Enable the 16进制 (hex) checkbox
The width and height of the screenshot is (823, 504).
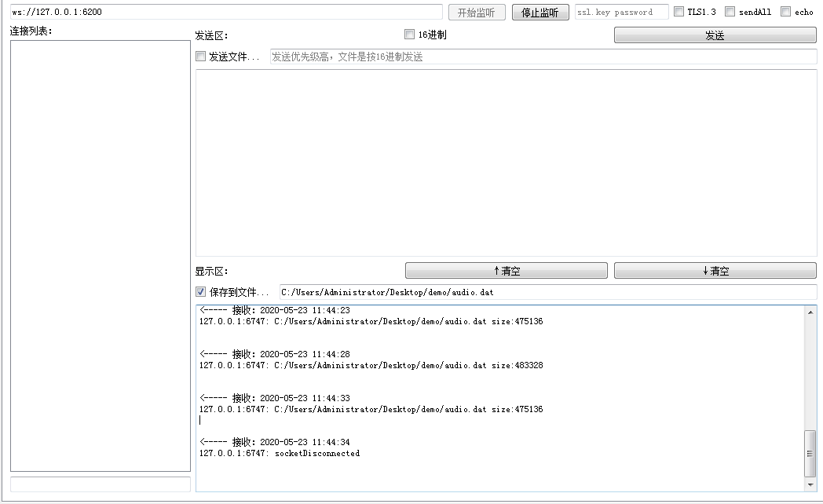tap(409, 34)
